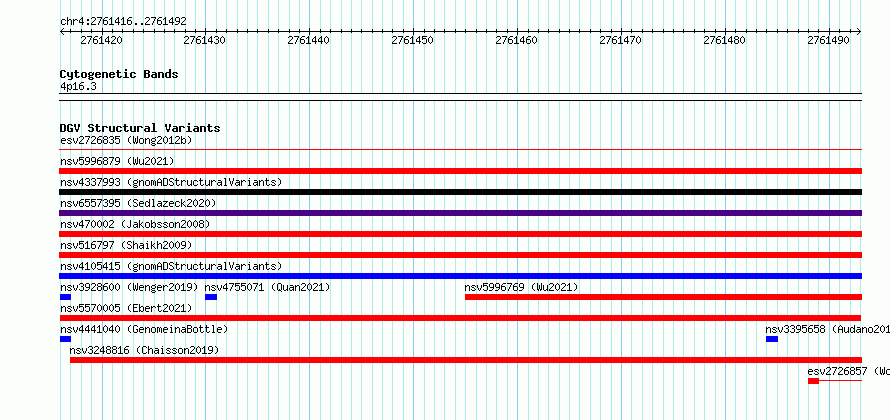Click the DGV Structural Variants track title
The height and width of the screenshot is (420, 890).
(140, 128)
